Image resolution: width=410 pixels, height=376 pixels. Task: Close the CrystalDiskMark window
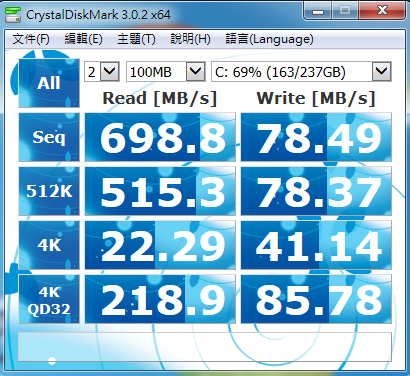click(x=382, y=11)
